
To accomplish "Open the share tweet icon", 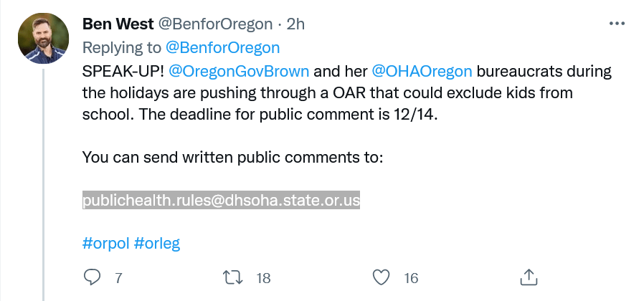I will 528,277.
